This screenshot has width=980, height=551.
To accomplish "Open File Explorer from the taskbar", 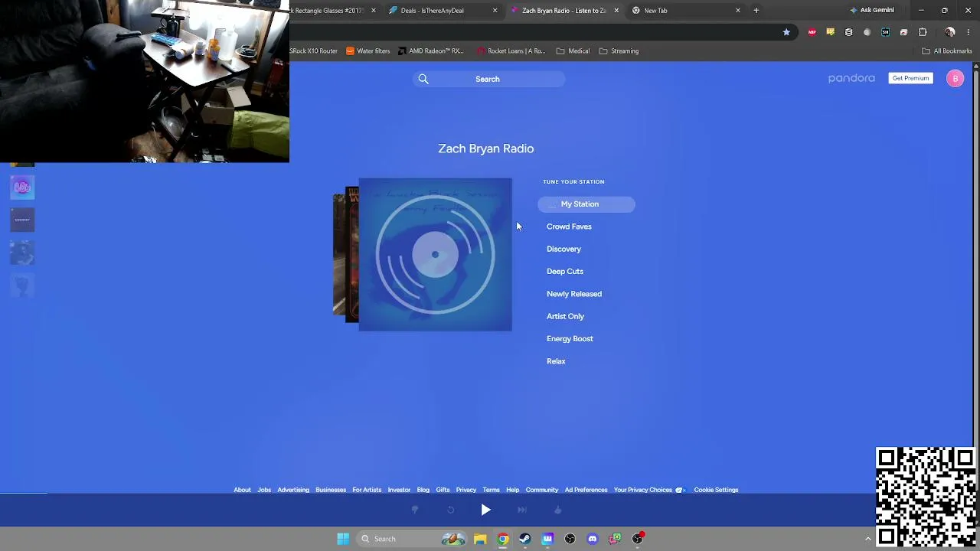I will [x=480, y=539].
